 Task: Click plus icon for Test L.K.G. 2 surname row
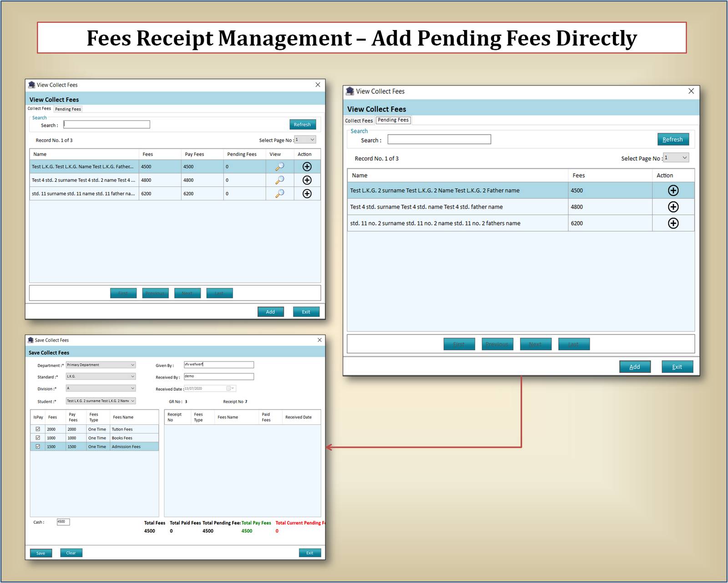[x=673, y=191]
